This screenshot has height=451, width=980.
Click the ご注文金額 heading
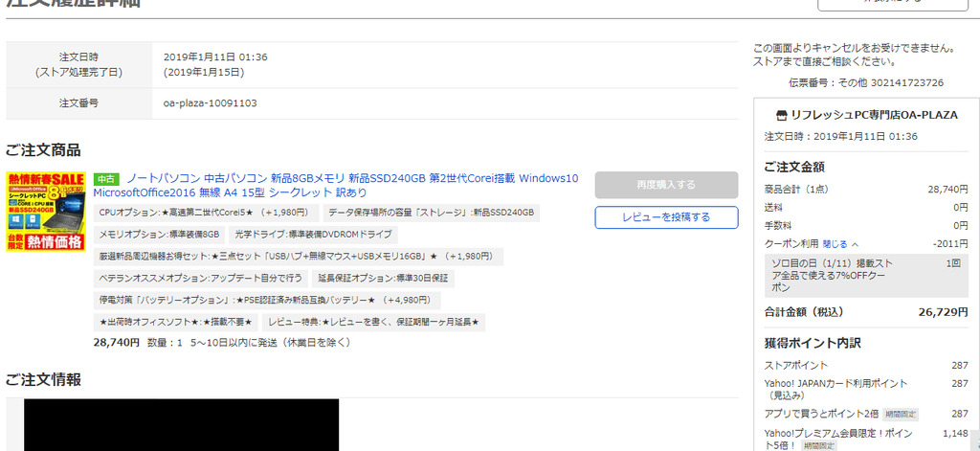coord(794,167)
